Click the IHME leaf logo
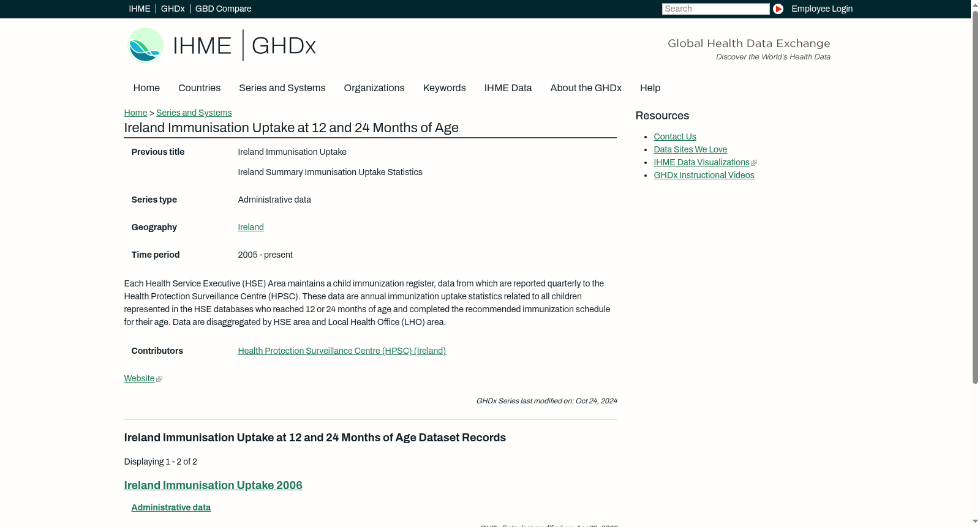 (145, 45)
